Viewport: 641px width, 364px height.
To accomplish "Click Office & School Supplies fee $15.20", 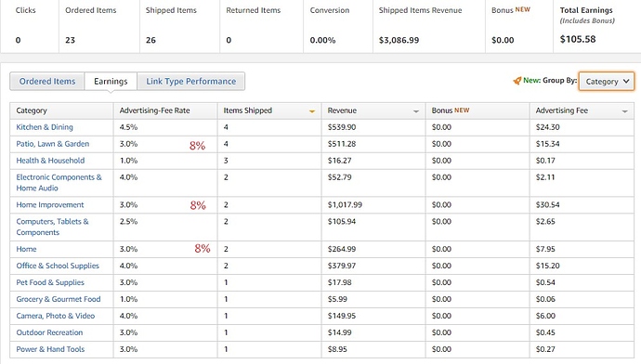I will pos(547,266).
